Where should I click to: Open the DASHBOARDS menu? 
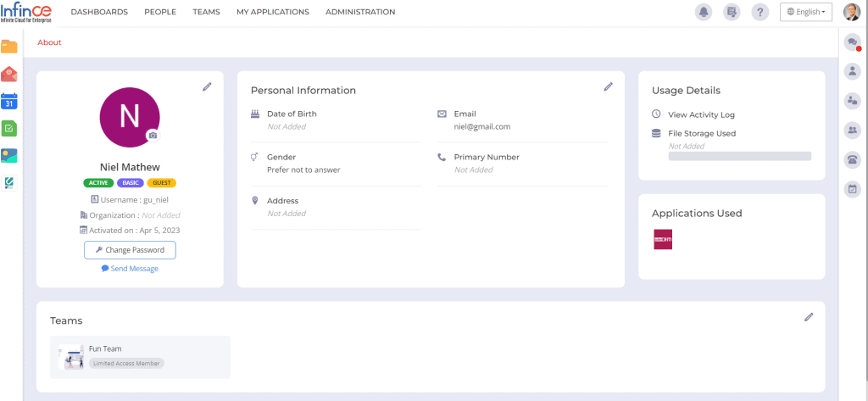(99, 12)
